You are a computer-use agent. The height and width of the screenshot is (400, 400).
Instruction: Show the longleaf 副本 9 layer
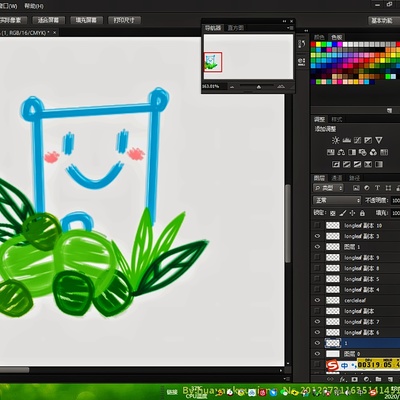(x=317, y=257)
